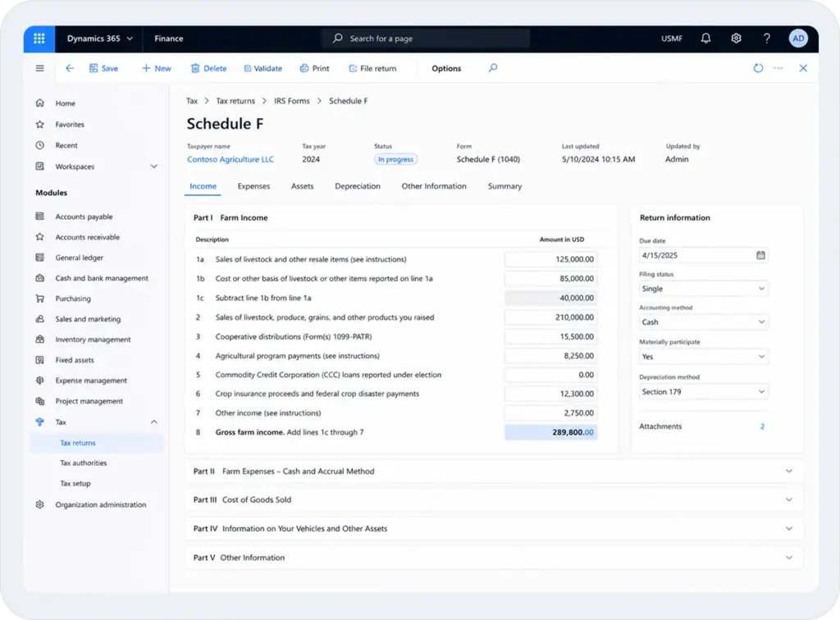Click the Due date field 4/15/2025

pyautogui.click(x=703, y=255)
